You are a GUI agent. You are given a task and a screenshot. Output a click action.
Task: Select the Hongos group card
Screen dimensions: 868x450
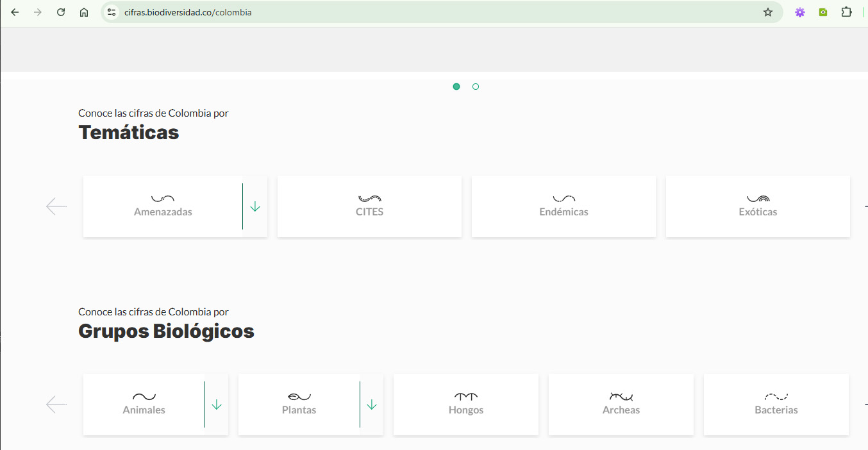click(x=466, y=404)
